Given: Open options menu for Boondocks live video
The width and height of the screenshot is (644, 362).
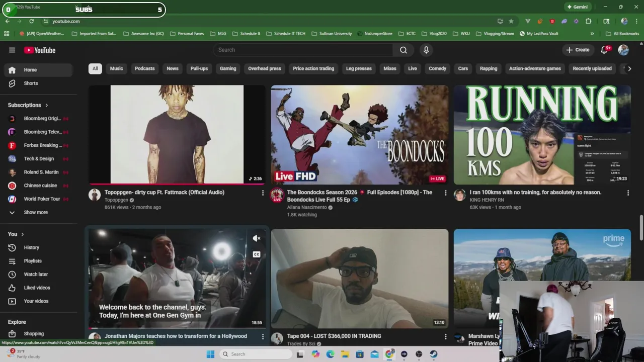Looking at the screenshot, I should point(445,193).
